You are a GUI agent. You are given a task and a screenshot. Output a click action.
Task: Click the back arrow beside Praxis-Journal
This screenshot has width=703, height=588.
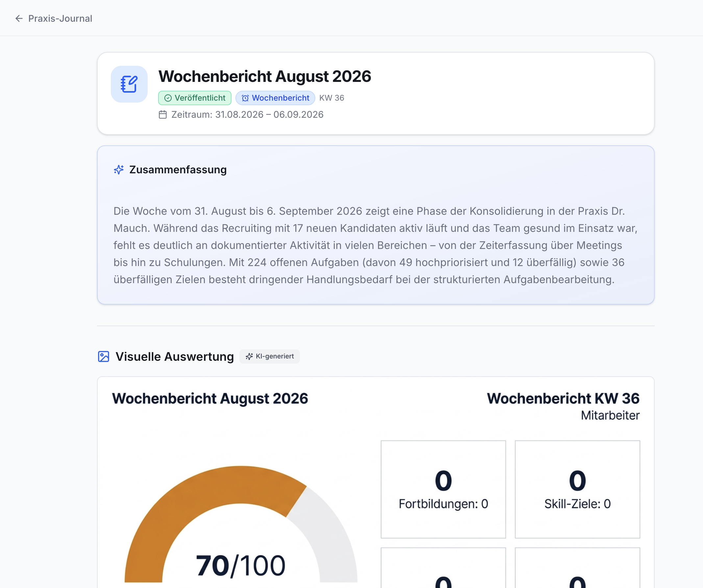[x=19, y=18]
